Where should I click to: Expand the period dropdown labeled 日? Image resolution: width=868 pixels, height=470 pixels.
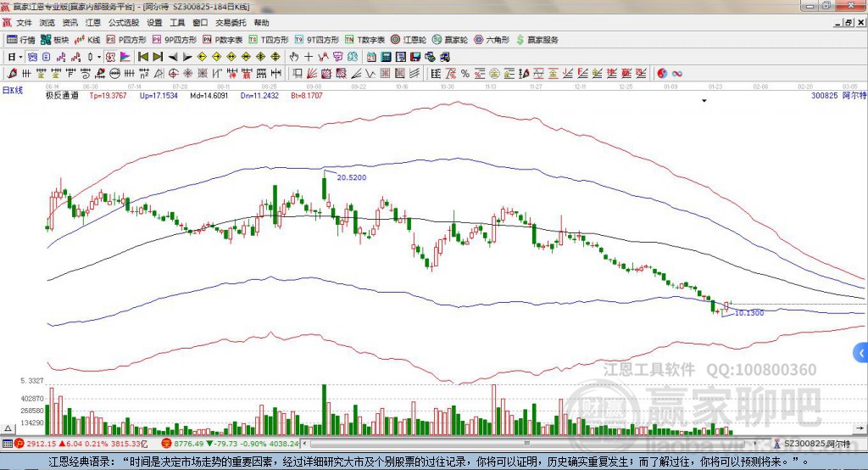click(x=17, y=57)
